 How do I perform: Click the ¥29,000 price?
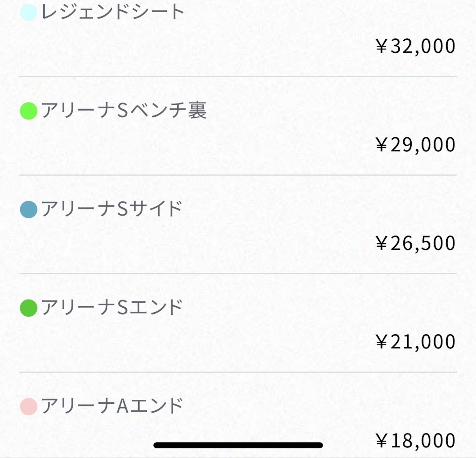(416, 145)
